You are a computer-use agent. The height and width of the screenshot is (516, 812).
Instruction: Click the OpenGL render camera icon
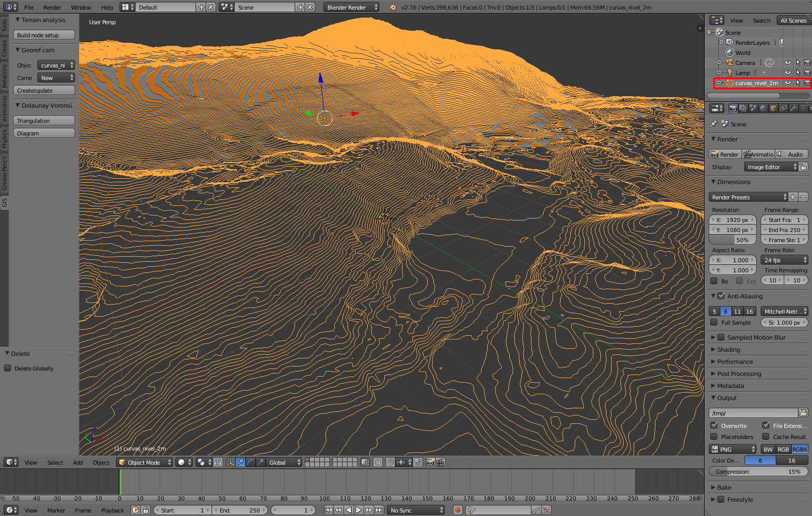[431, 462]
